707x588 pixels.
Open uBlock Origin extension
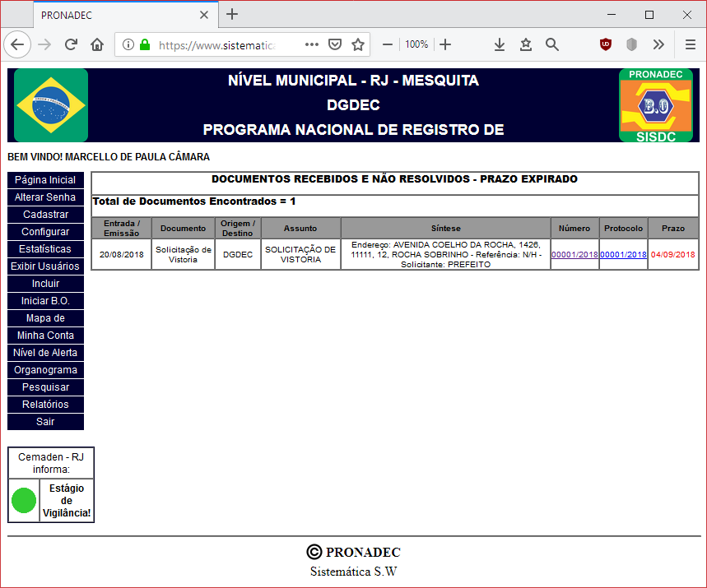click(x=606, y=44)
